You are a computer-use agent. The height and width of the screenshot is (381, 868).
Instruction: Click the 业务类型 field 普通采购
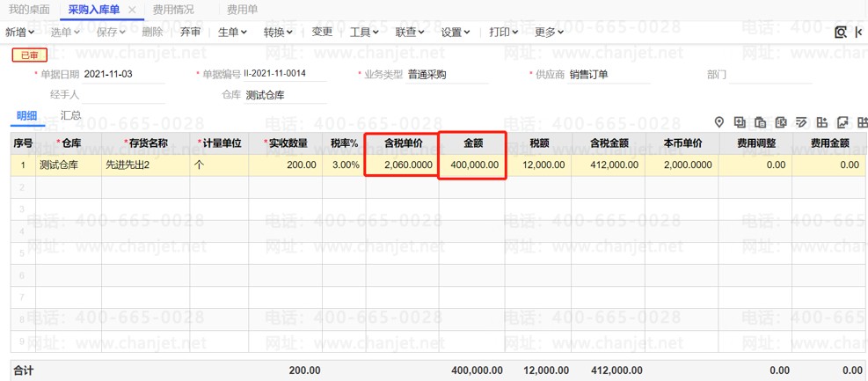click(x=447, y=74)
